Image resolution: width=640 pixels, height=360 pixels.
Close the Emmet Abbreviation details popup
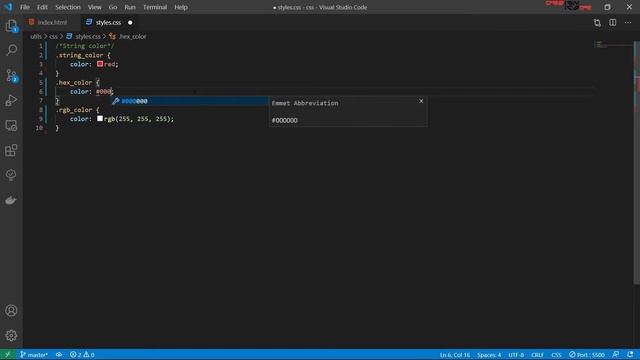click(421, 101)
